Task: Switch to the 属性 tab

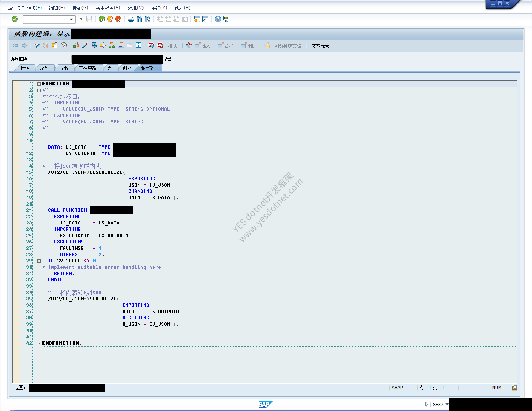Action: click(25, 68)
